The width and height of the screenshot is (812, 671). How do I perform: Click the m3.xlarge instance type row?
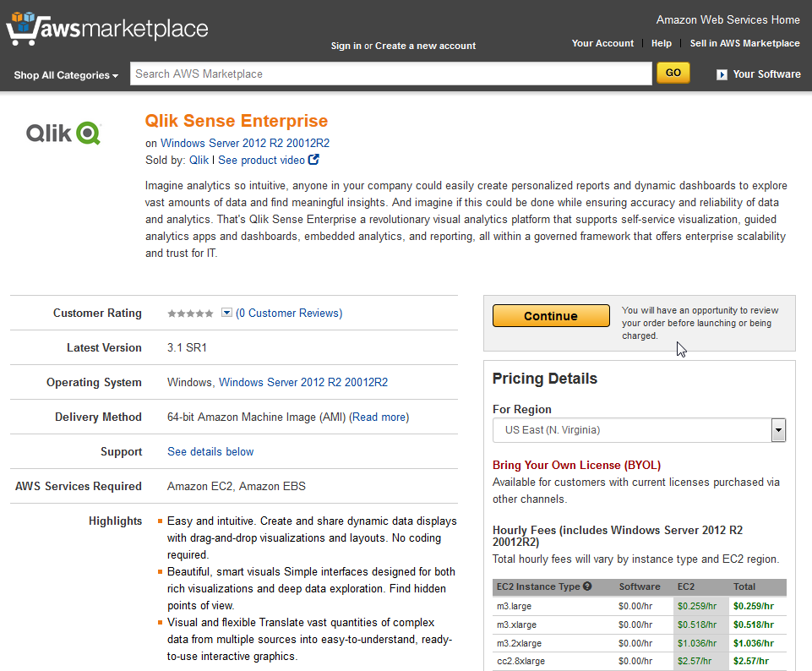(639, 625)
